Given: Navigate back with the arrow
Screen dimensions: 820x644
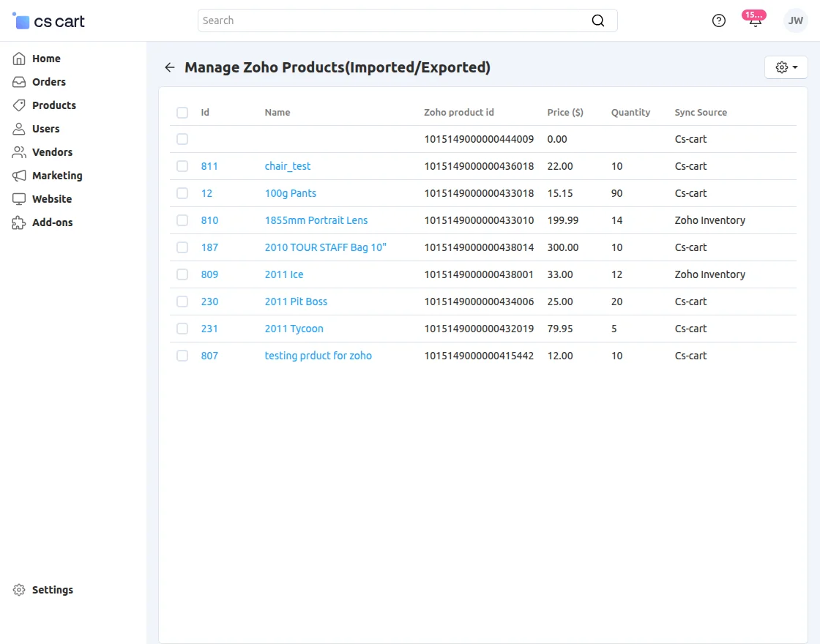Looking at the screenshot, I should (x=169, y=67).
